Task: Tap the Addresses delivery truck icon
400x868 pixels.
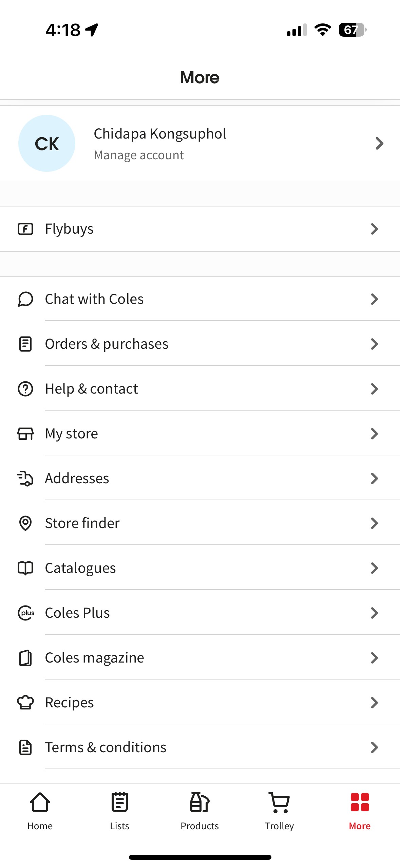Action: coord(25,478)
